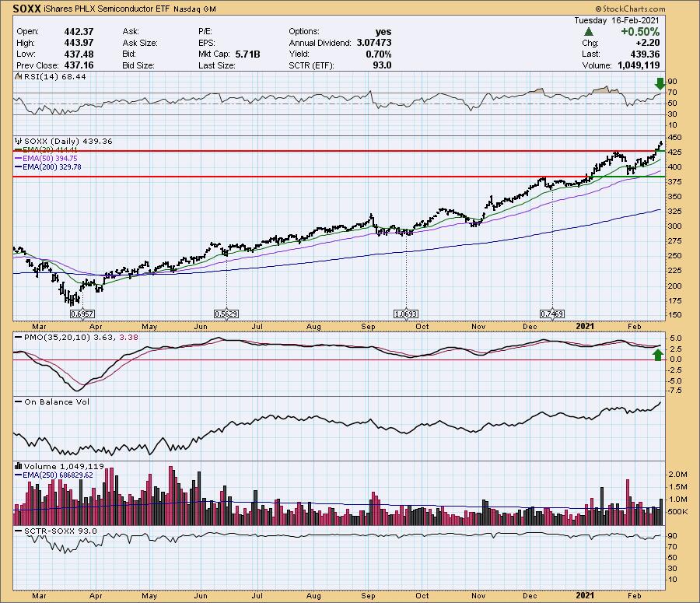Select the Yield value 0.70%
This screenshot has width=700, height=603.
[379, 54]
